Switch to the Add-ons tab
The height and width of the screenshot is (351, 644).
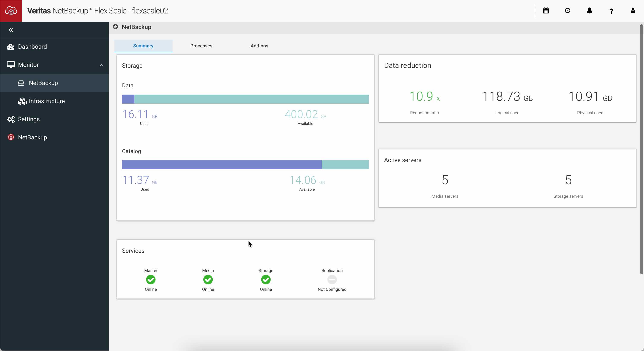[259, 46]
